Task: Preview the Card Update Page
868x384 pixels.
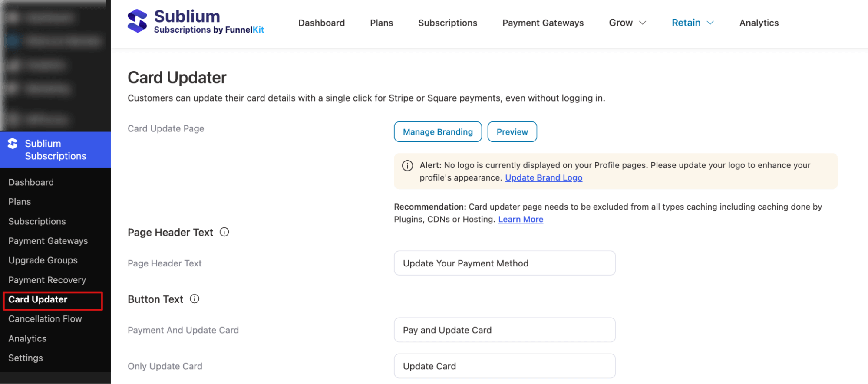Action: 512,131
